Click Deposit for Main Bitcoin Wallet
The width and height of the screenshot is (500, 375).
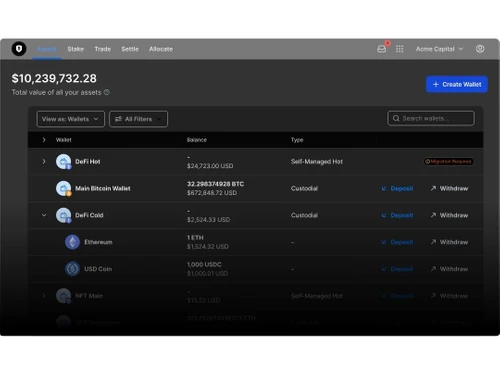(397, 188)
